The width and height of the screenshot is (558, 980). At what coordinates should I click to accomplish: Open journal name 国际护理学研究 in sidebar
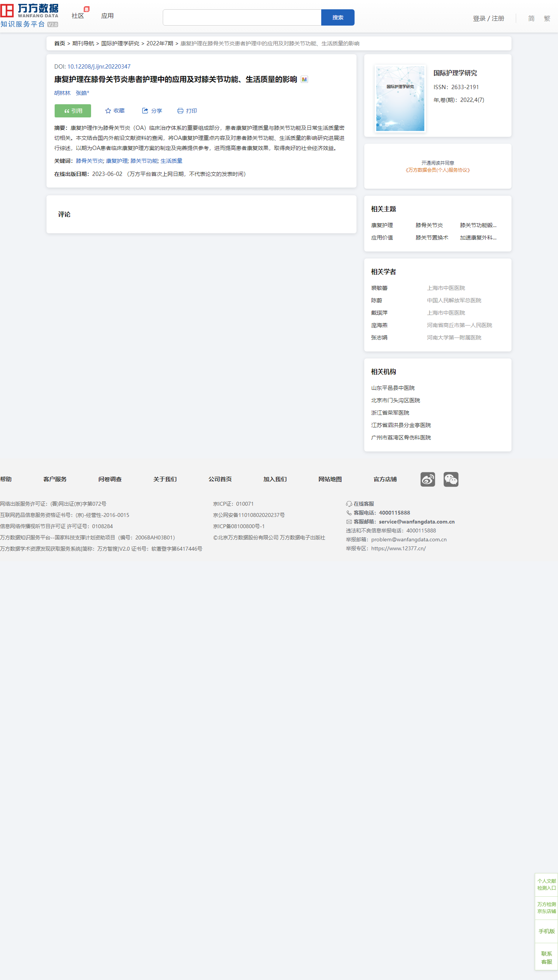click(455, 73)
